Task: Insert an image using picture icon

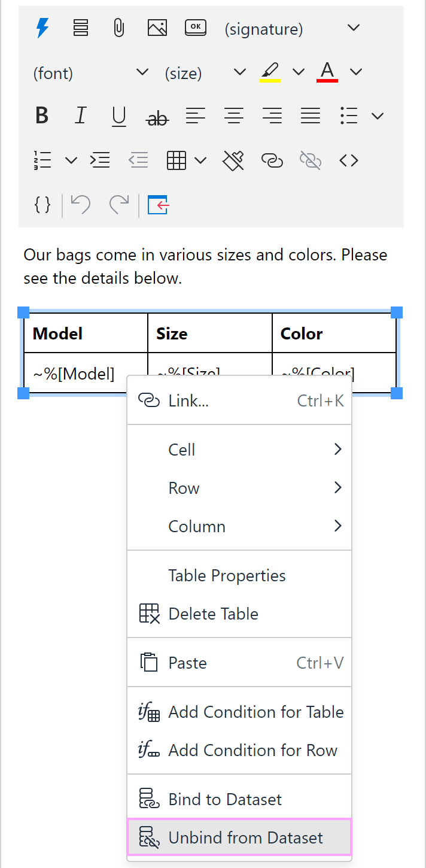Action: 157,28
